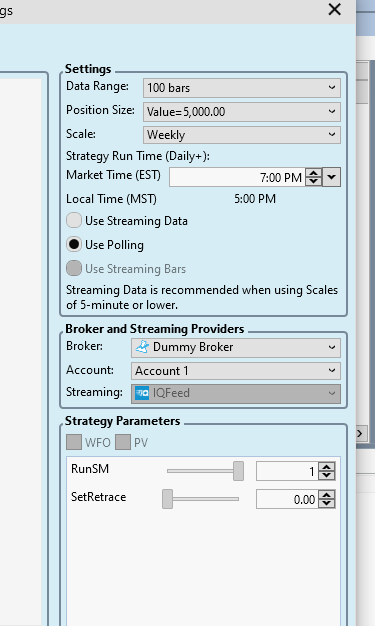Decrease Market Time with down arrow
Screen dimensions: 375x626
pyautogui.click(x=314, y=182)
